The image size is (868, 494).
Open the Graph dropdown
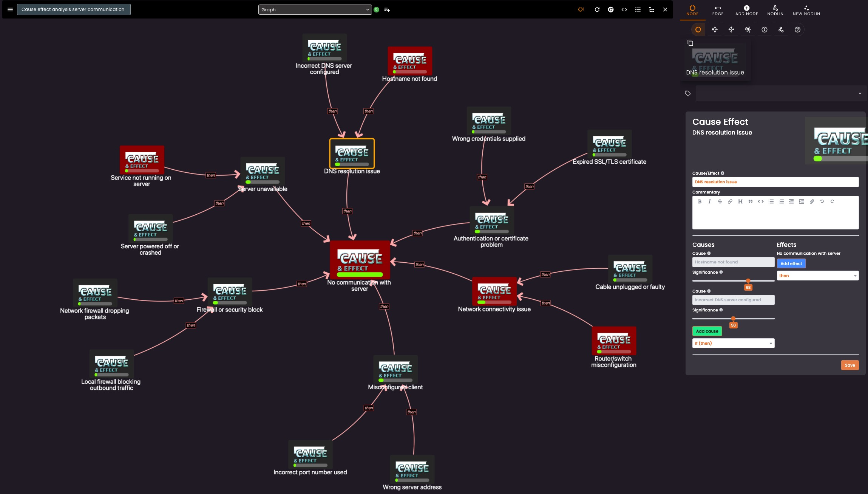click(315, 9)
